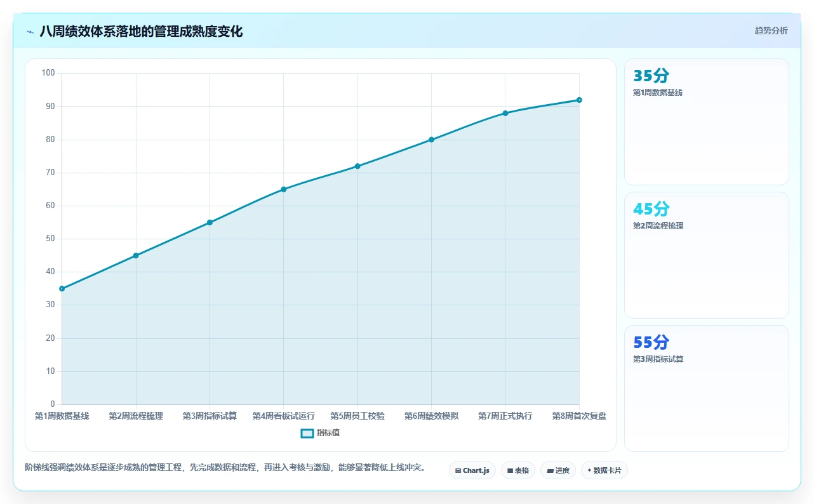
Task: Click the 35分 value card
Action: [707, 122]
